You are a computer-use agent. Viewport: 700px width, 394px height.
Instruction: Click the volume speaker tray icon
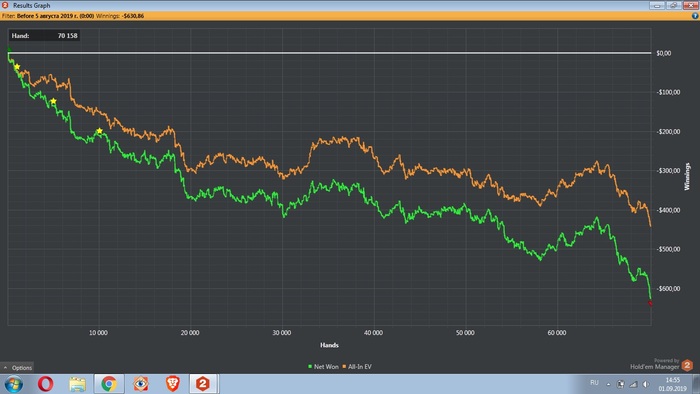[646, 384]
